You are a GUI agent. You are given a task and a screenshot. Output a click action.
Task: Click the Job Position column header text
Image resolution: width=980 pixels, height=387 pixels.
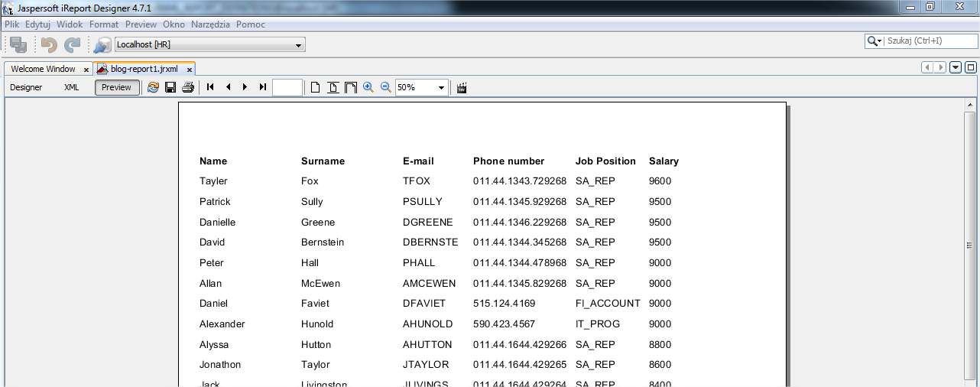point(605,161)
